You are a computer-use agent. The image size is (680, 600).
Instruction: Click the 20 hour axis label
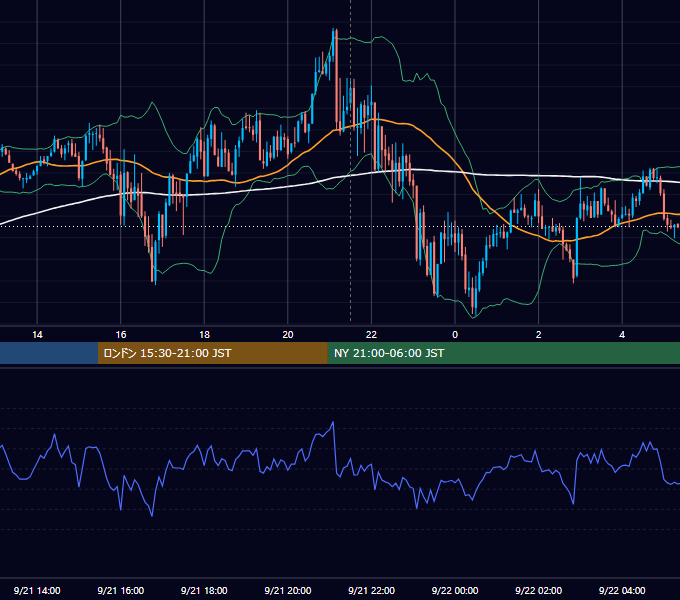(288, 335)
